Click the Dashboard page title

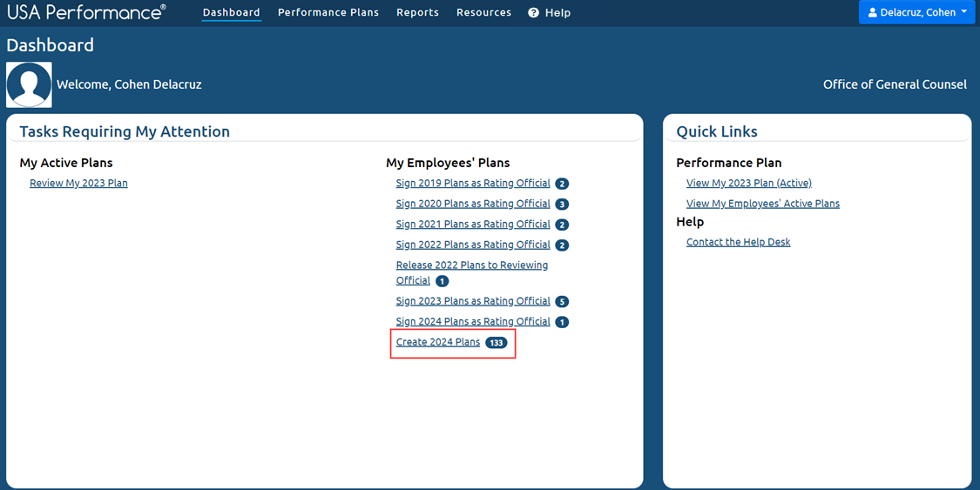(x=50, y=45)
